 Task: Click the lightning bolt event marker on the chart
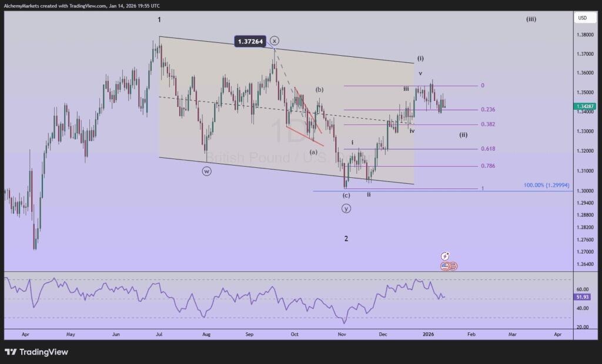click(445, 257)
